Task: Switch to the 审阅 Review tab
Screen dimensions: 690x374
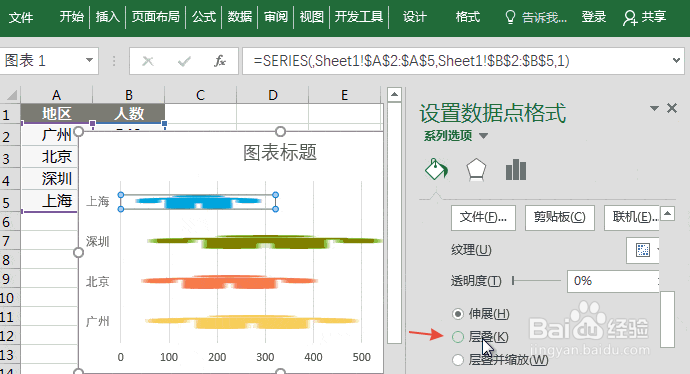Action: tap(275, 17)
